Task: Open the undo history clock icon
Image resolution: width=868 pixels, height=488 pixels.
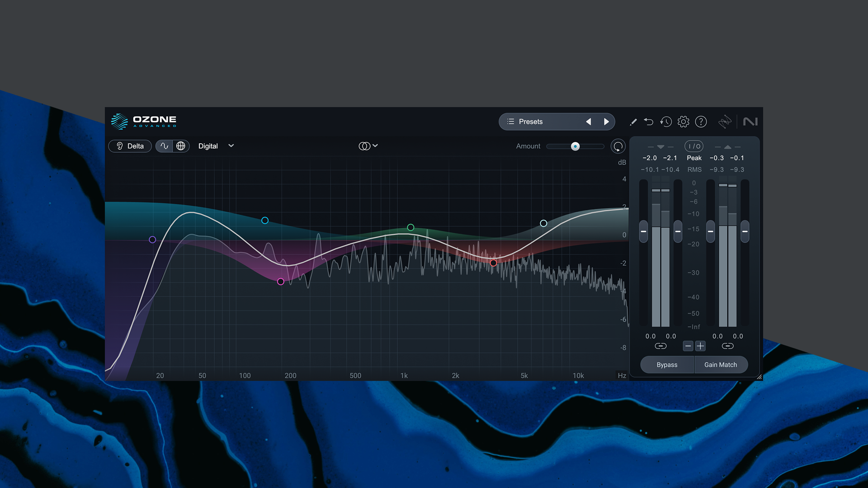Action: (x=666, y=122)
